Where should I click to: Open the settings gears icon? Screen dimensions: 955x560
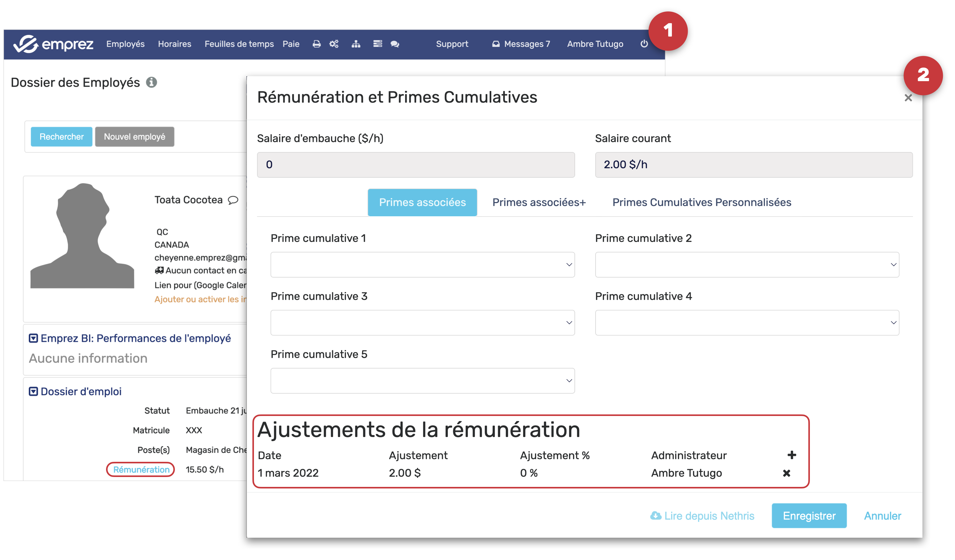click(x=334, y=44)
